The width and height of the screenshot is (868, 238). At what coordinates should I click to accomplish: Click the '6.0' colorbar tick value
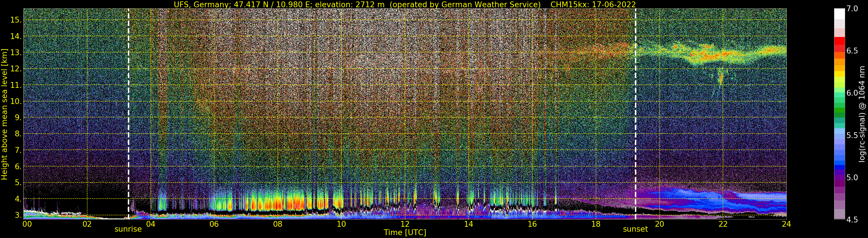[x=852, y=93]
